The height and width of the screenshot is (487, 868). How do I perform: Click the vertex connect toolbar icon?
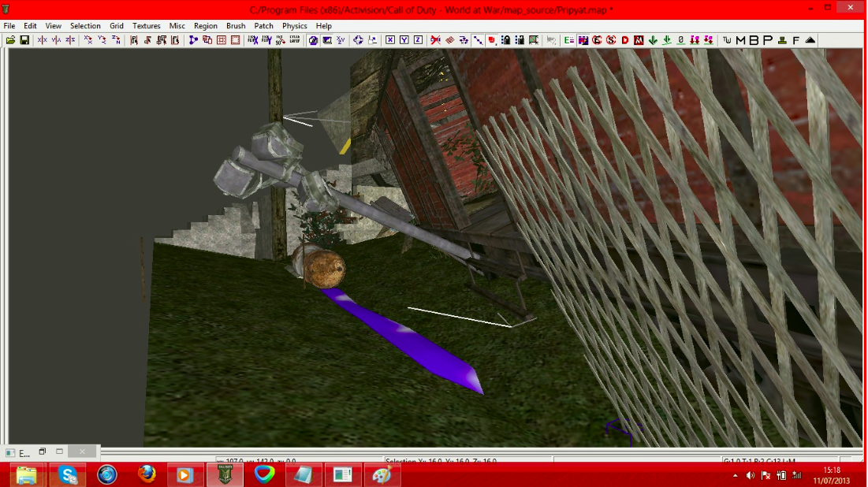193,40
